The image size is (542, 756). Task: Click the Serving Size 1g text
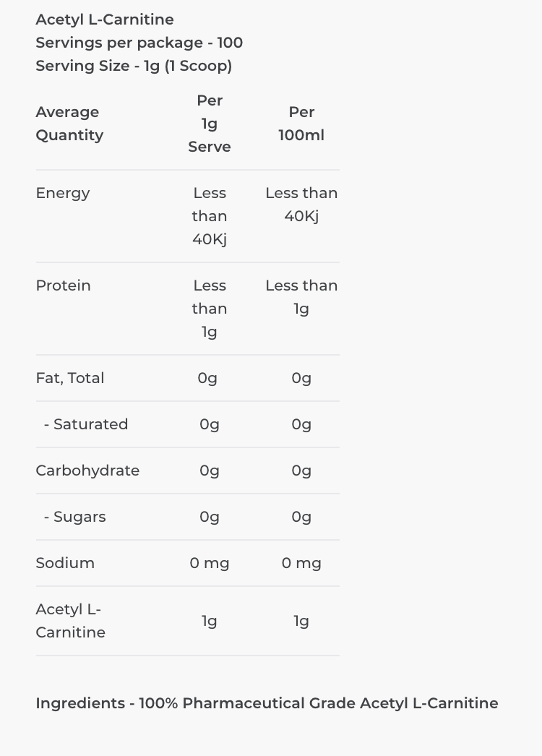pyautogui.click(x=134, y=66)
